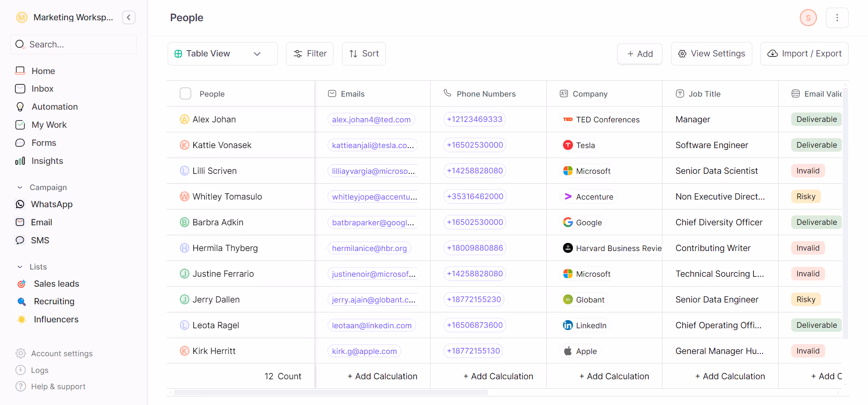The width and height of the screenshot is (868, 405).
Task: Collapse the Lists section
Action: pos(20,267)
